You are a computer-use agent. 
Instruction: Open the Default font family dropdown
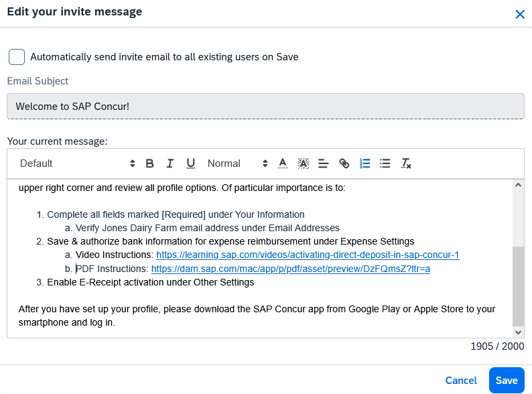(x=77, y=163)
